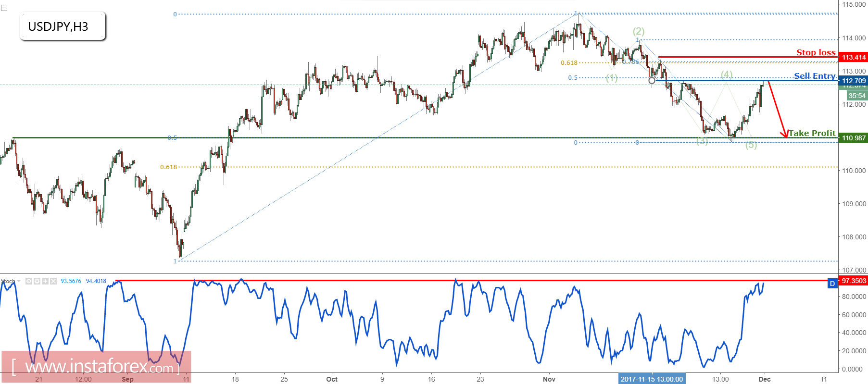This screenshot has width=868, height=384.
Task: Click the red 113.414 stop loss price tag
Action: [854, 57]
